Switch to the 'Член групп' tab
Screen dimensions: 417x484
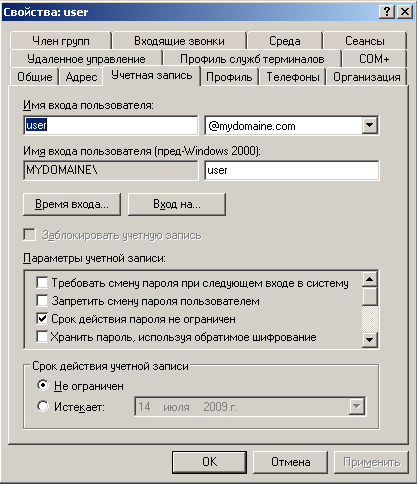tap(61, 41)
